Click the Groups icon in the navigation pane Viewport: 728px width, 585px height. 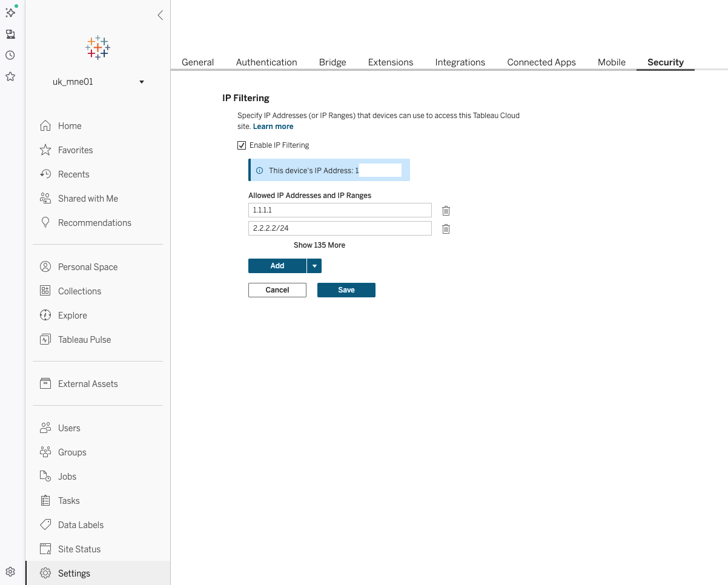coord(45,452)
